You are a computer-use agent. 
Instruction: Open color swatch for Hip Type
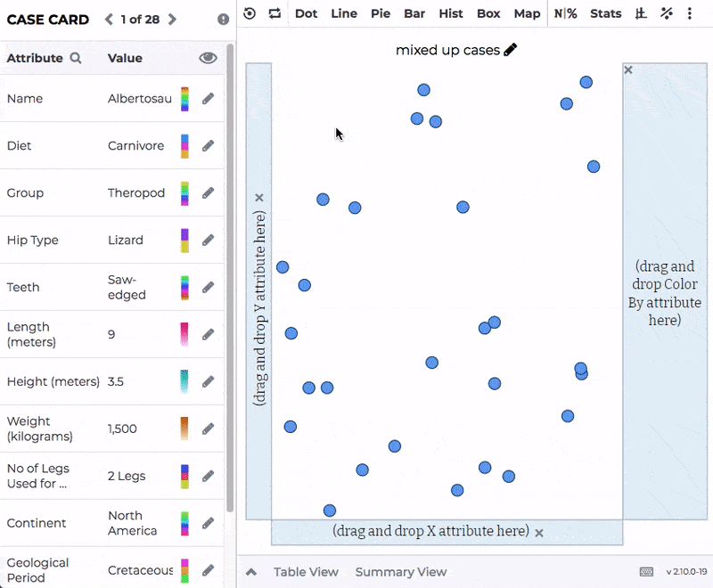tap(184, 241)
